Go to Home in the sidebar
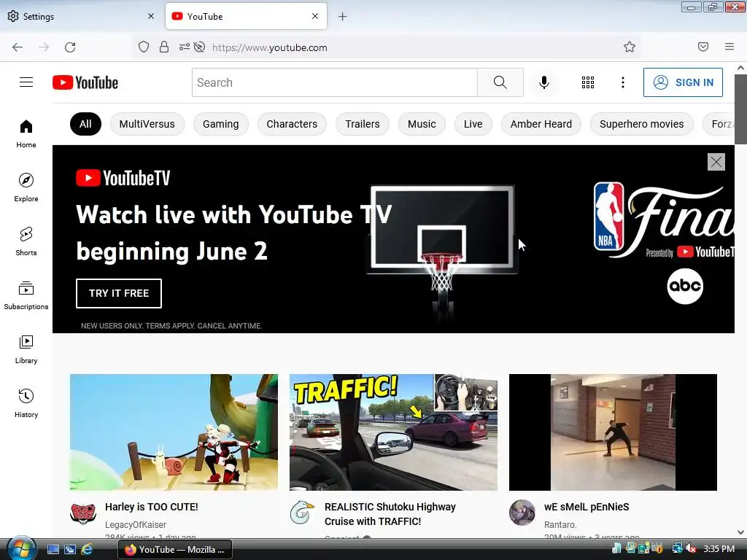Viewport: 747px width, 560px height. (x=26, y=134)
